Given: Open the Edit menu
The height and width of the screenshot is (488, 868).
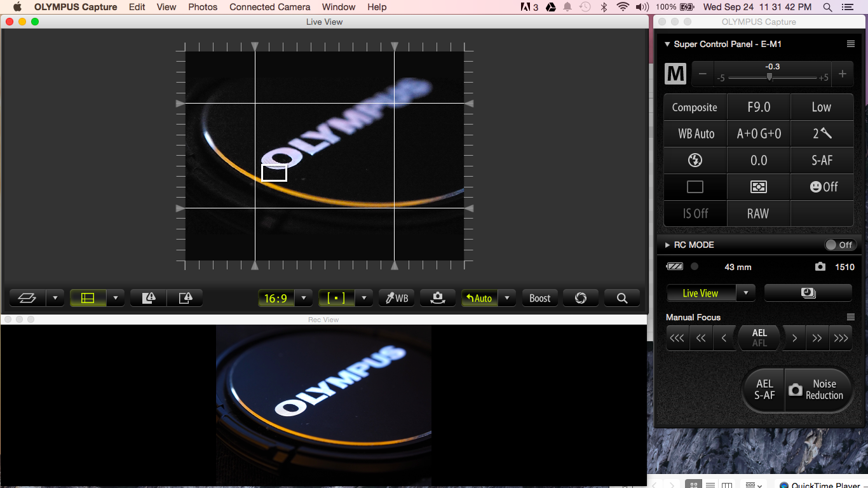Looking at the screenshot, I should pos(137,7).
